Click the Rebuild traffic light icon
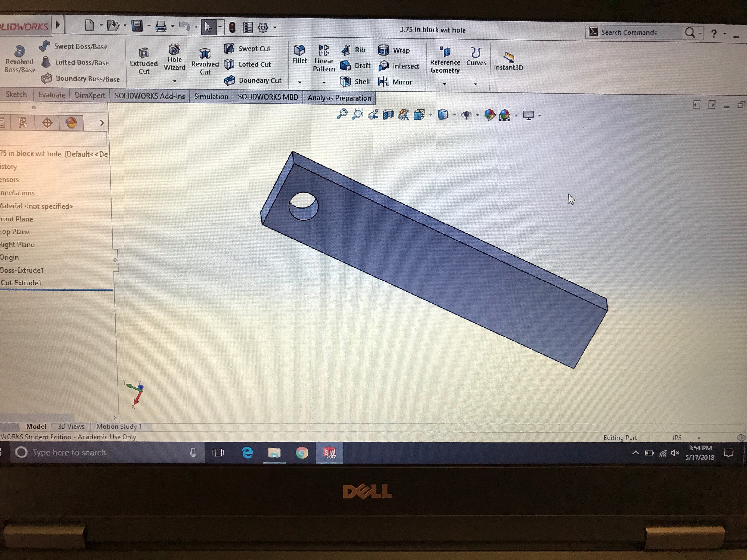This screenshot has height=560, width=747. (x=232, y=27)
